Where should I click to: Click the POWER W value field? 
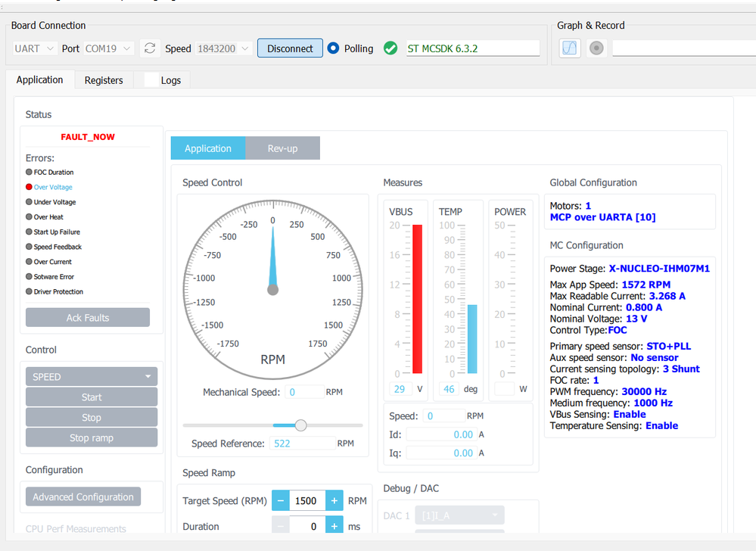tap(505, 389)
